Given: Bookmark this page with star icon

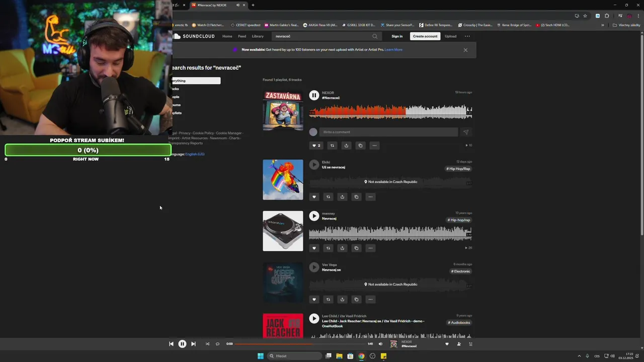Looking at the screenshot, I should click(585, 16).
